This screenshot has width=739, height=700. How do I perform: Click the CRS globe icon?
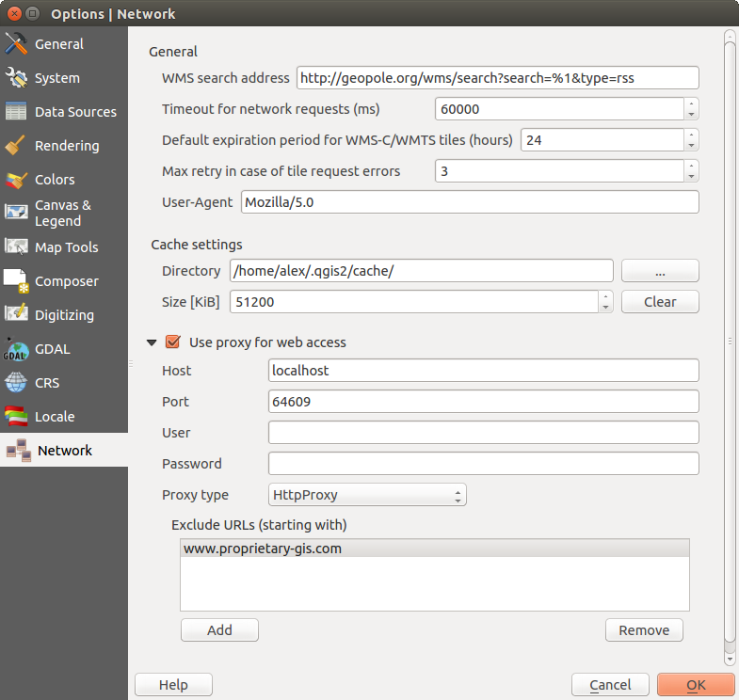[16, 383]
